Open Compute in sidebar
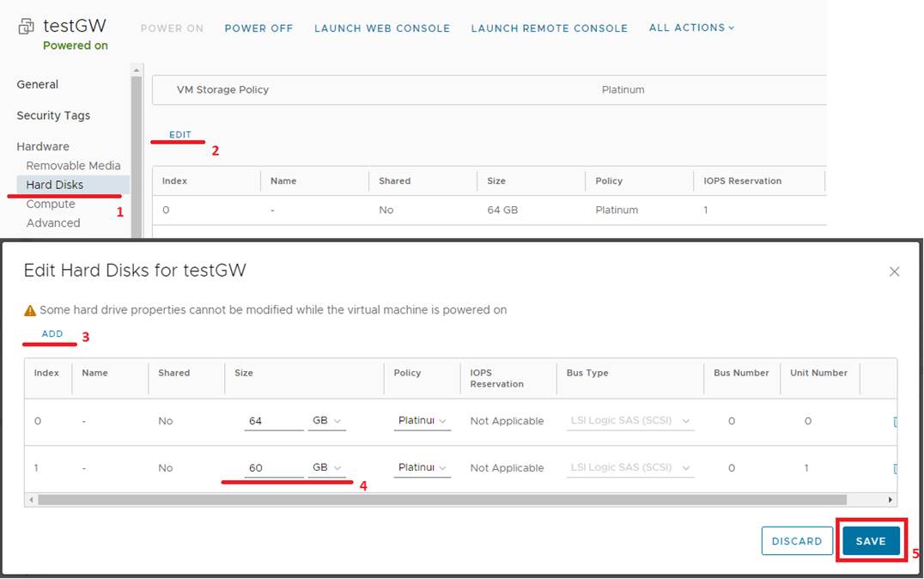 pos(50,204)
